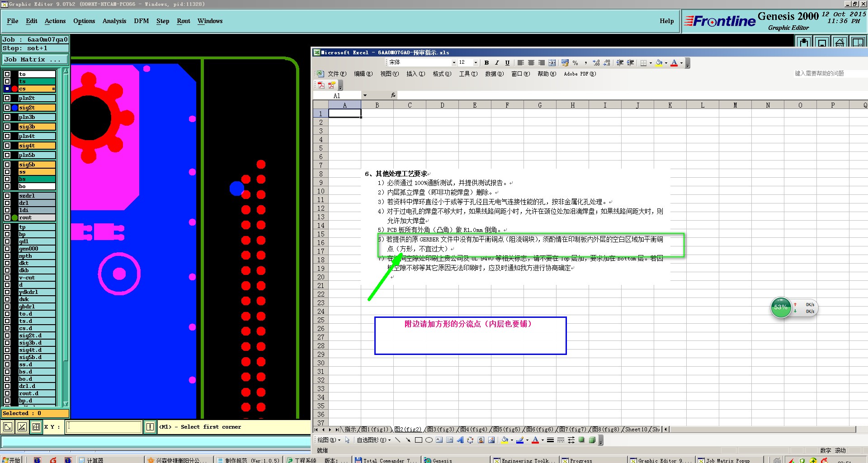Open the Font Color dropdown arrow in formatting toolbar
The image size is (868, 463).
click(681, 63)
